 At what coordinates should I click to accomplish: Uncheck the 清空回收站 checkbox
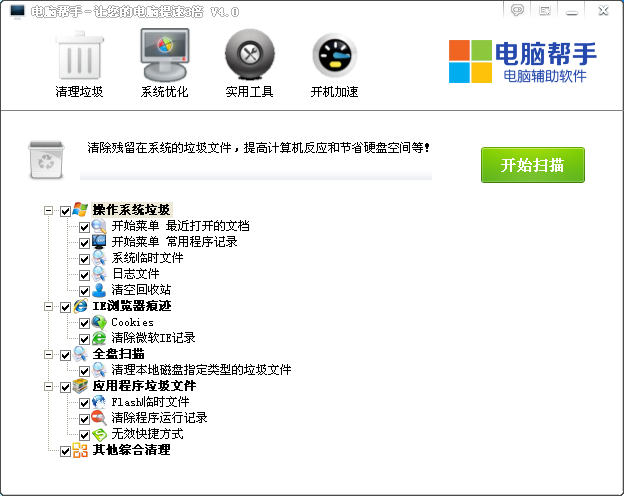(x=85, y=290)
